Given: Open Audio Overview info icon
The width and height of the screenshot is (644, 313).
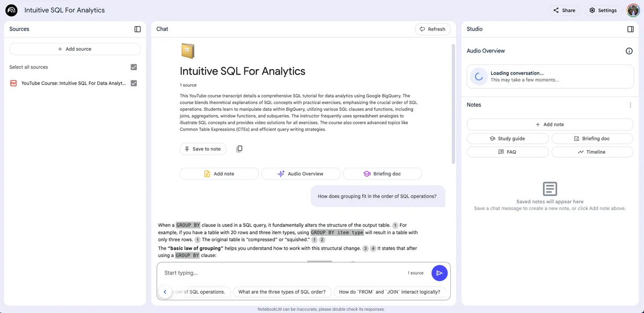Looking at the screenshot, I should coord(629,51).
